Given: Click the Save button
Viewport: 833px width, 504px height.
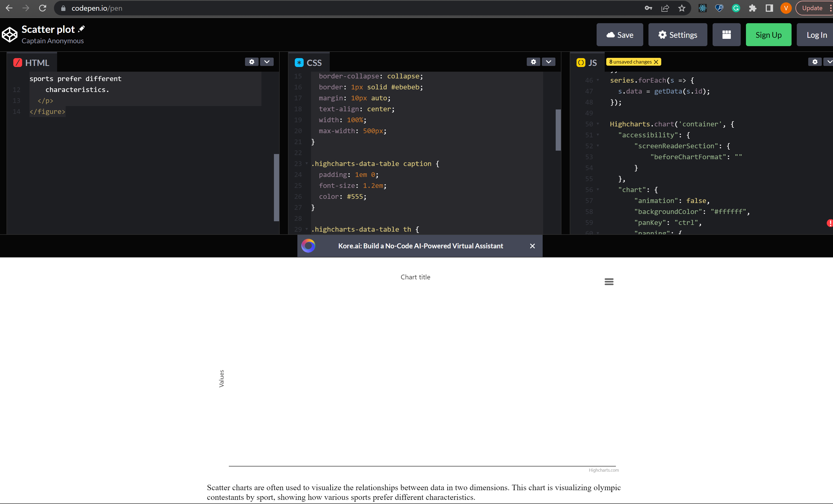Looking at the screenshot, I should (619, 34).
